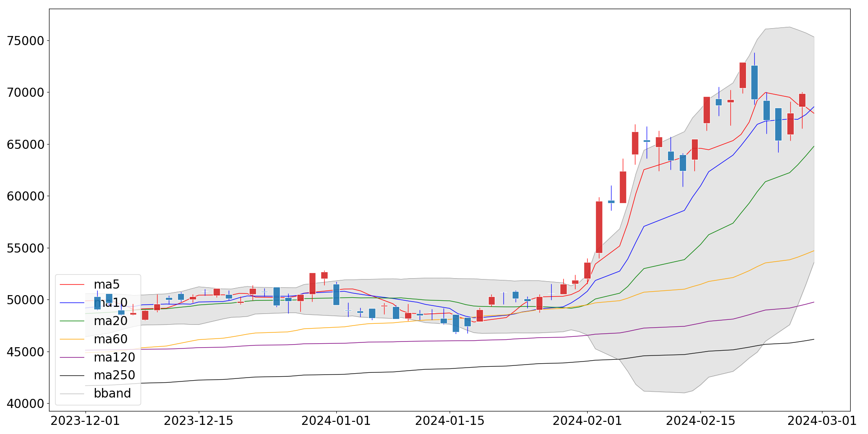This screenshot has height=434, width=868.
Task: Click the green ma20 legend line sample
Action: (72, 321)
